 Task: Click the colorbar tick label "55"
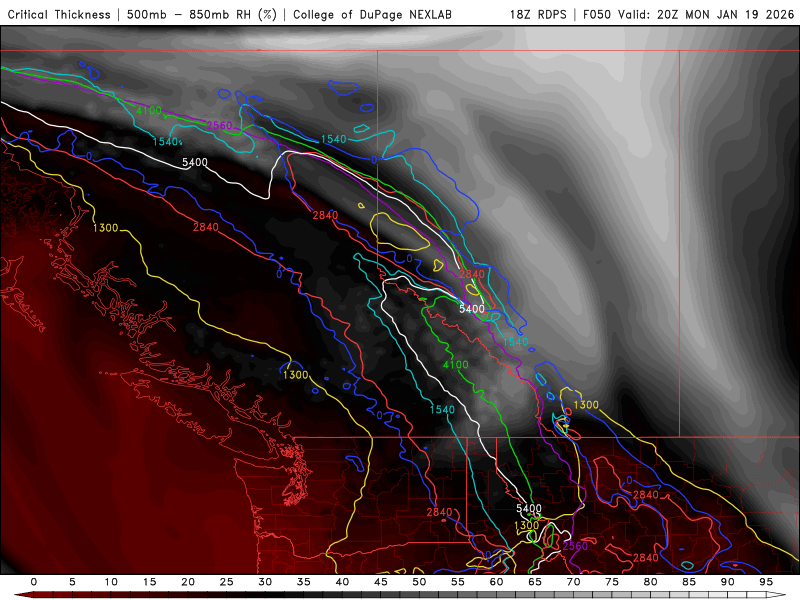pos(458,582)
